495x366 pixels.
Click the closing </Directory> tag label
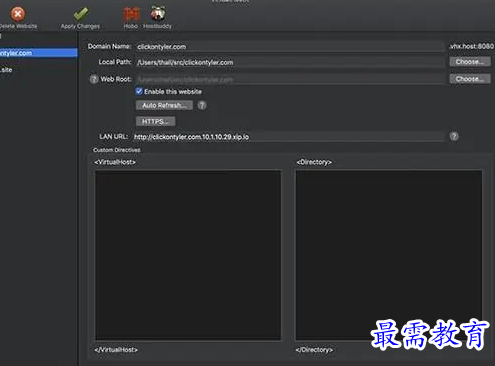(314, 350)
